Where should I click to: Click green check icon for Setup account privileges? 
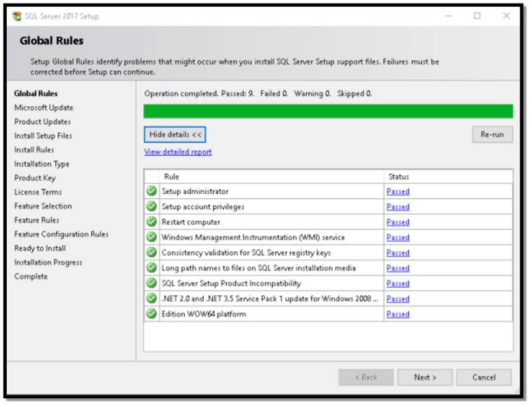tap(151, 207)
